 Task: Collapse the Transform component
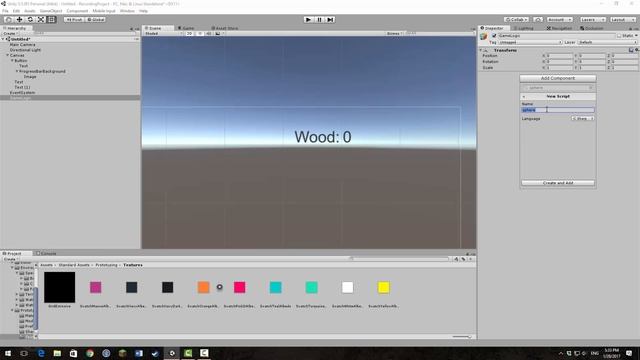(481, 50)
